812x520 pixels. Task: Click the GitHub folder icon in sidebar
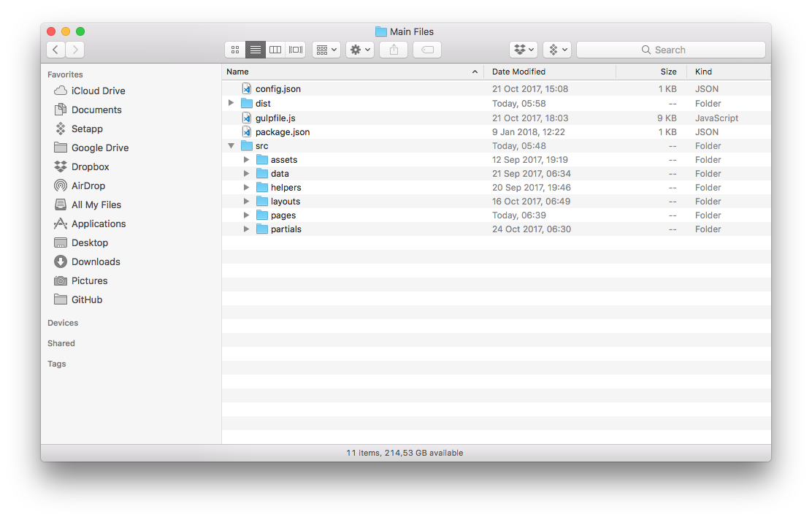61,299
